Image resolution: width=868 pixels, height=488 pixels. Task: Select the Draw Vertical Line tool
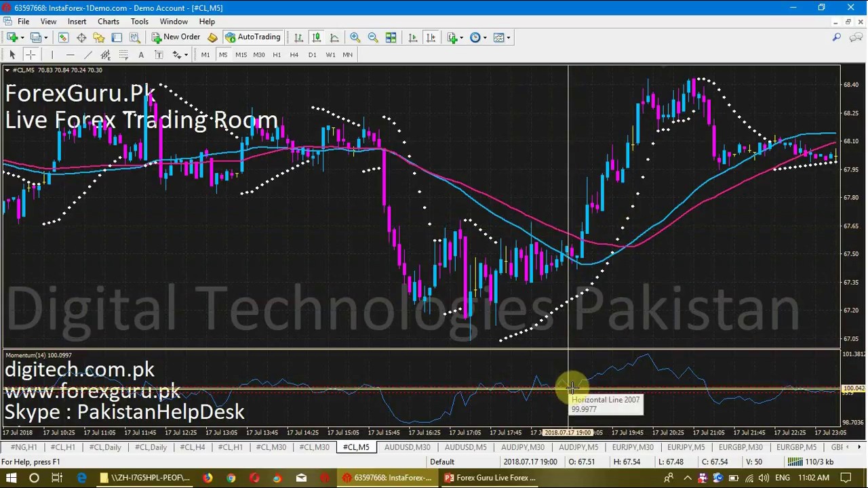pyautogui.click(x=52, y=54)
